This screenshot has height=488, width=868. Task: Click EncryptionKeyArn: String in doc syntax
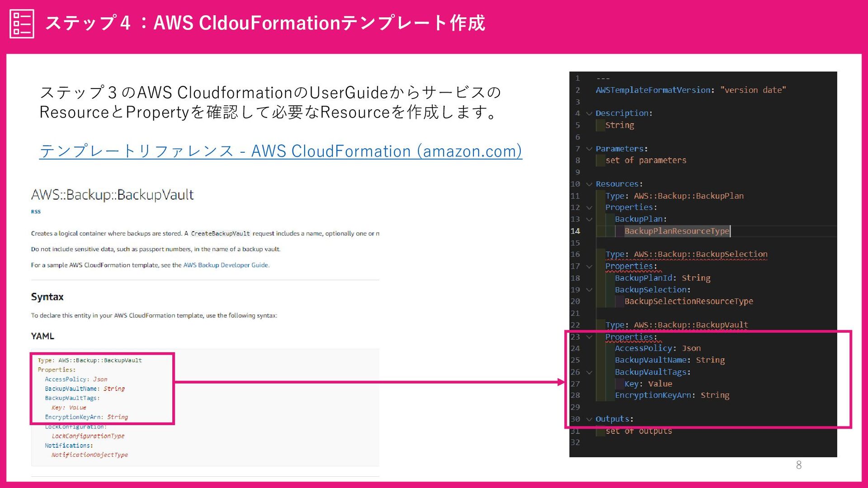[86, 417]
